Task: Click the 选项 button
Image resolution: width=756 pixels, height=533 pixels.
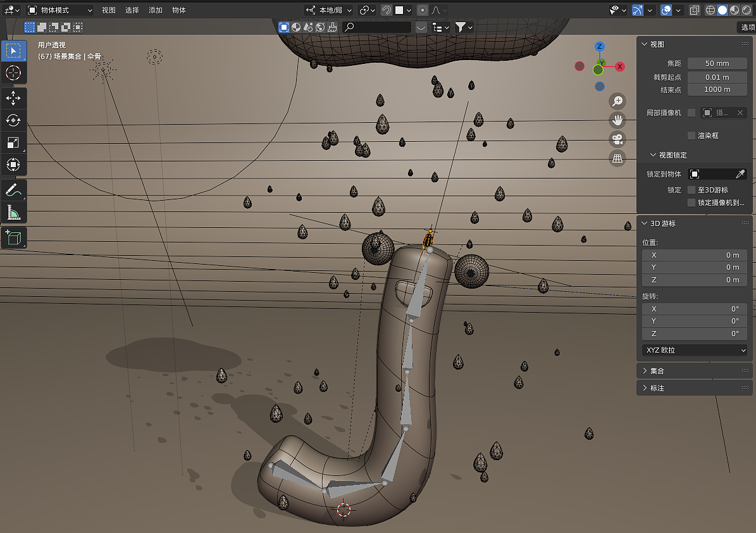Action: coord(747,27)
